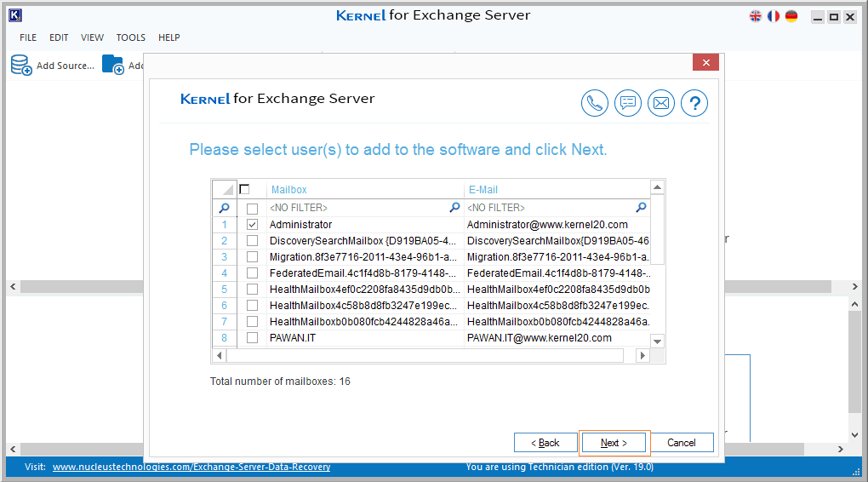Switch language to French flag
Viewport: 868px width, 482px height.
[x=774, y=16]
